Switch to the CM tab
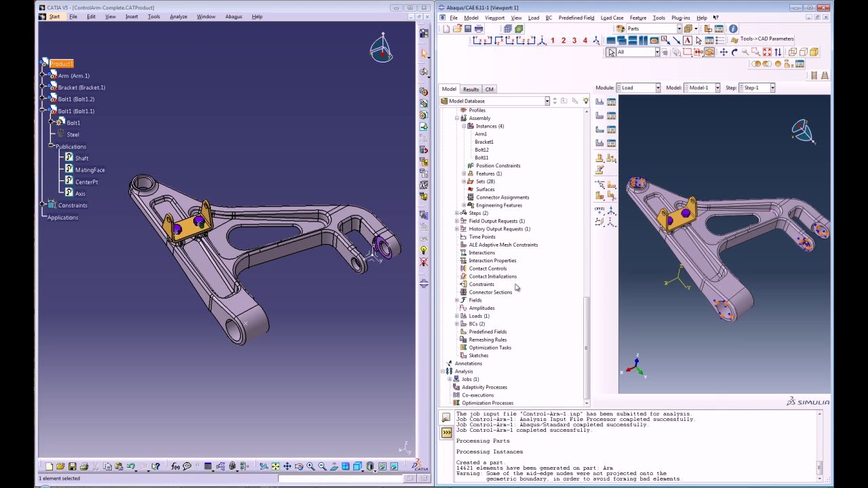Image resolution: width=868 pixels, height=488 pixels. pyautogui.click(x=489, y=89)
